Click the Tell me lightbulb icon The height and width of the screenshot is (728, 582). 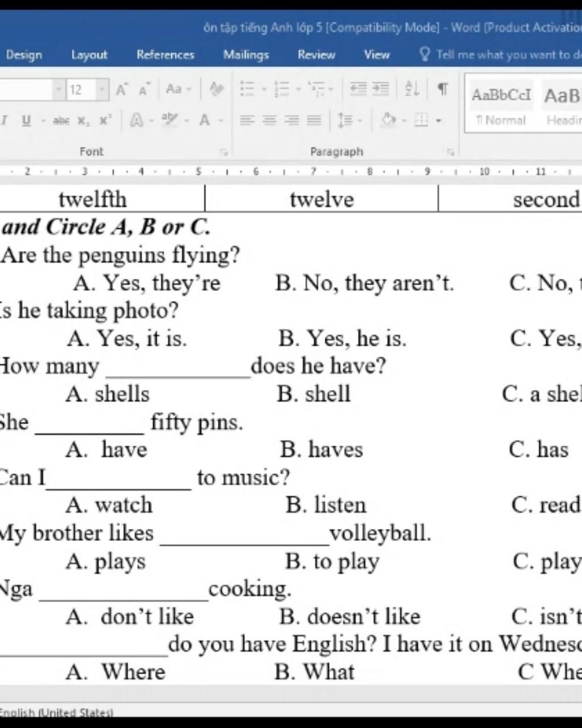[x=425, y=54]
